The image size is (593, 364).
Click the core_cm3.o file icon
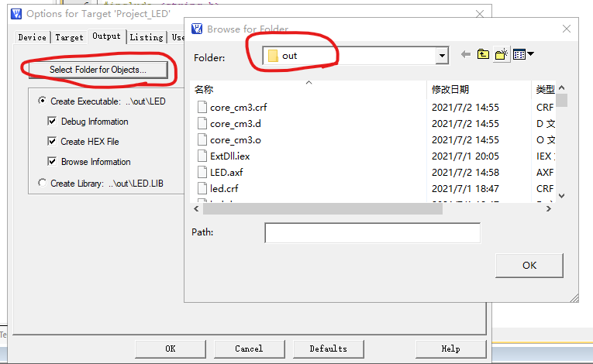[x=202, y=140]
